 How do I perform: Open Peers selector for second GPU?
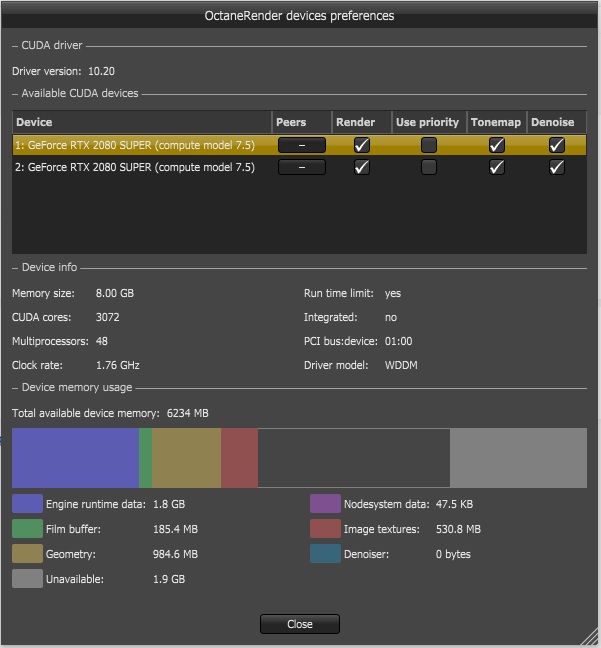[x=302, y=167]
